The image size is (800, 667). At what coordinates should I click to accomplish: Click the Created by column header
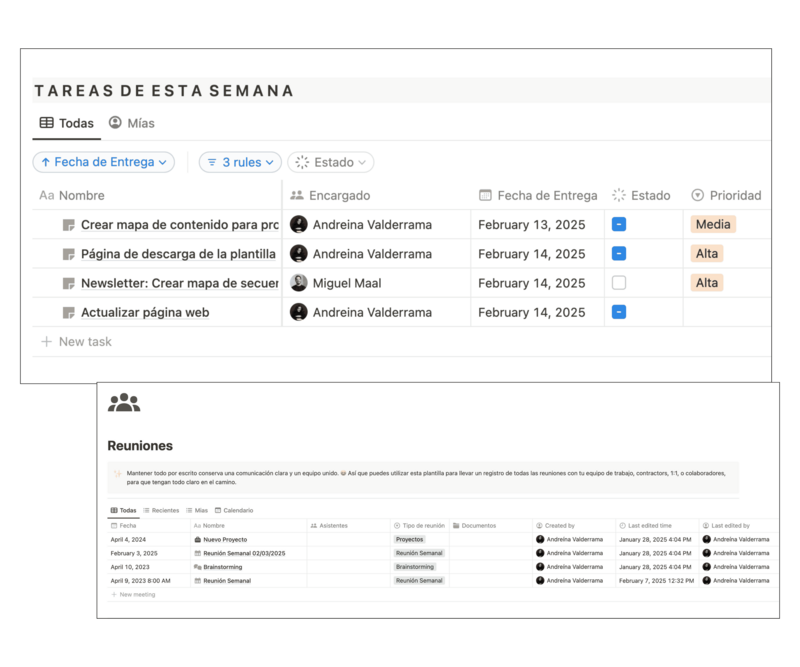click(555, 526)
